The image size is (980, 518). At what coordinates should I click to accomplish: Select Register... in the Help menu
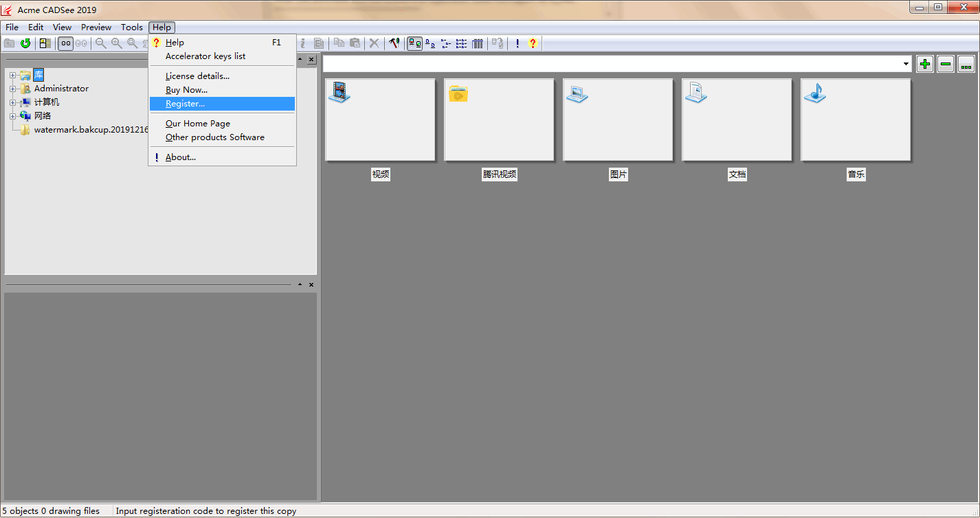tap(185, 104)
